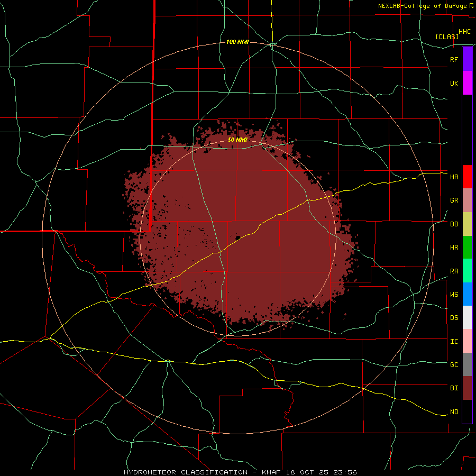Click the BI legend label

coord(454,388)
